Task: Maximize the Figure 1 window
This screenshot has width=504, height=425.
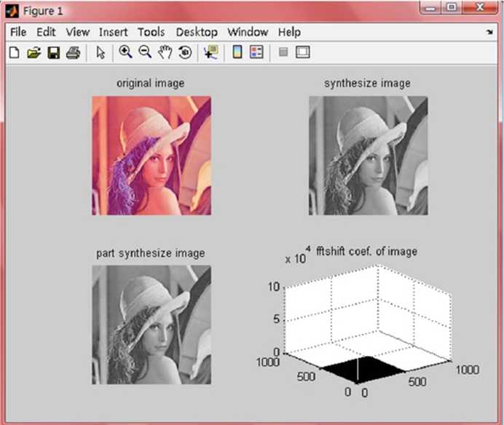Action: tap(452, 8)
